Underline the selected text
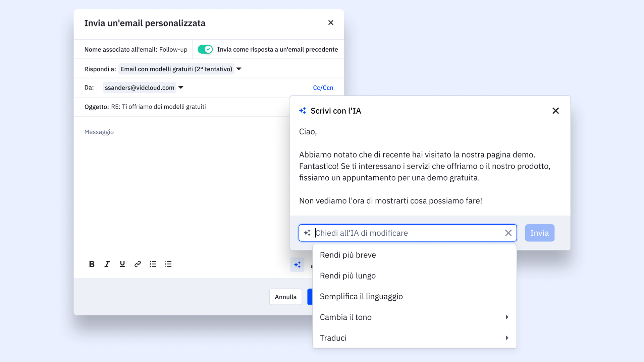 122,264
